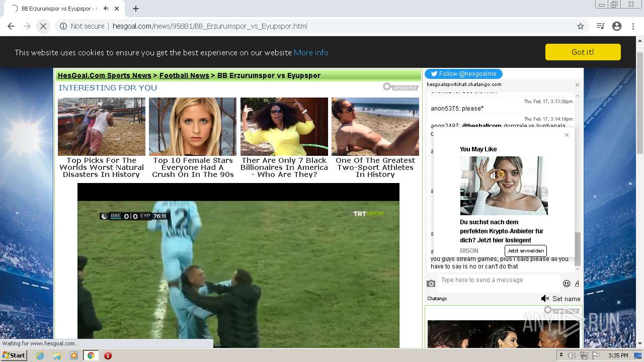The height and width of the screenshot is (362, 644).
Task: Toggle chat sound mute icon
Action: 545,299
